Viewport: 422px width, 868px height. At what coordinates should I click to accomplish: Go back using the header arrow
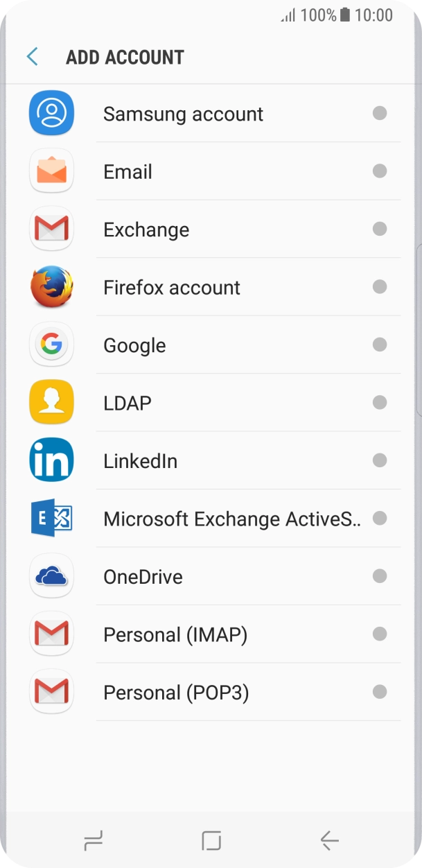click(32, 57)
